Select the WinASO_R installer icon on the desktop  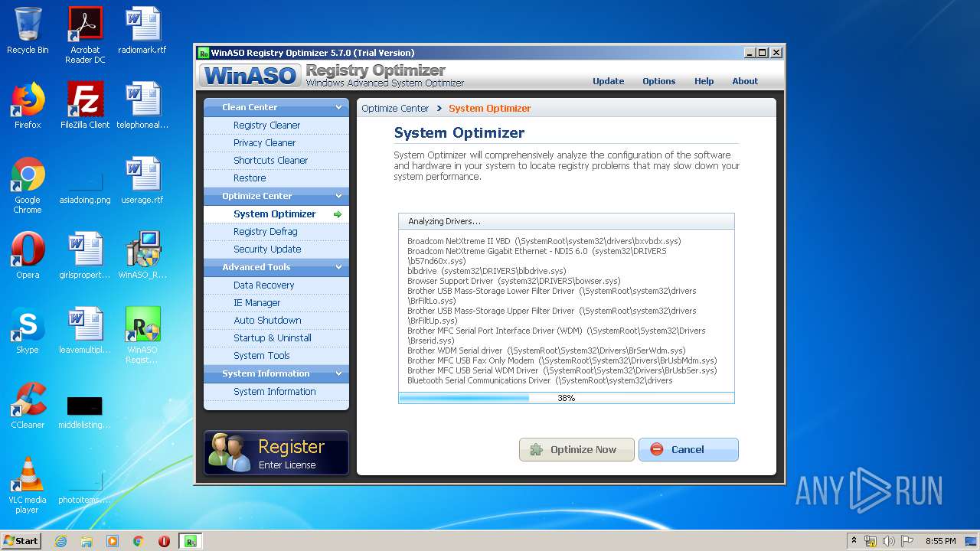[142, 256]
